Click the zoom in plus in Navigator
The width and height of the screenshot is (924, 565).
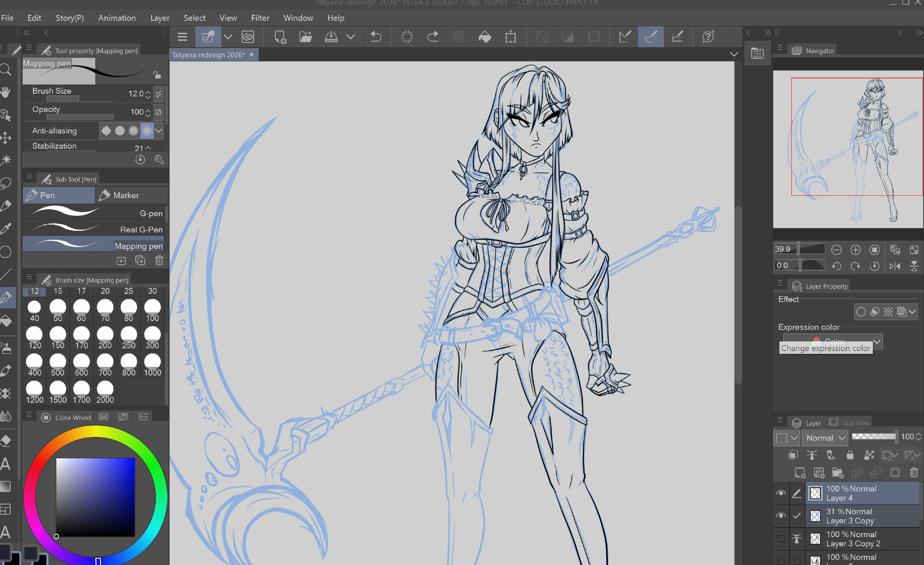856,250
